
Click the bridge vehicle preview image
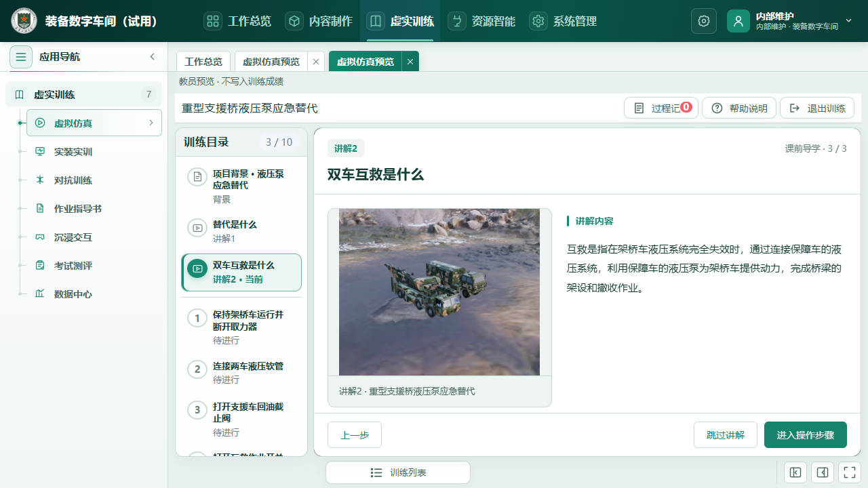(439, 292)
